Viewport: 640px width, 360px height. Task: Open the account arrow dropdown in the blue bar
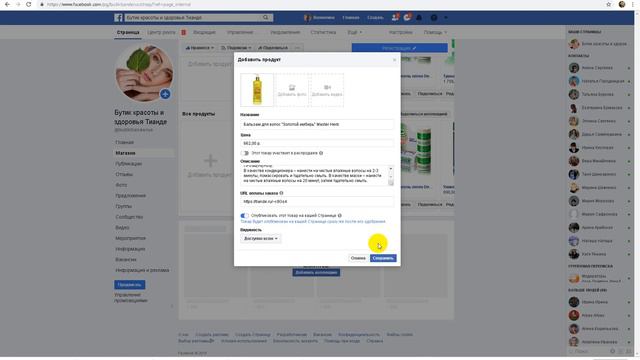point(446,18)
